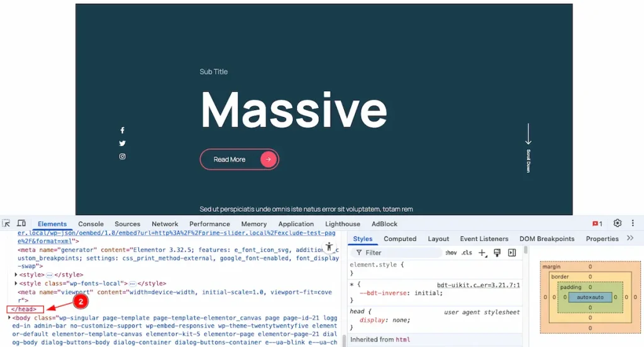Viewport: 644px width, 347px height.
Task: Expand the wp-fonts-local style node
Action: pyautogui.click(x=16, y=284)
